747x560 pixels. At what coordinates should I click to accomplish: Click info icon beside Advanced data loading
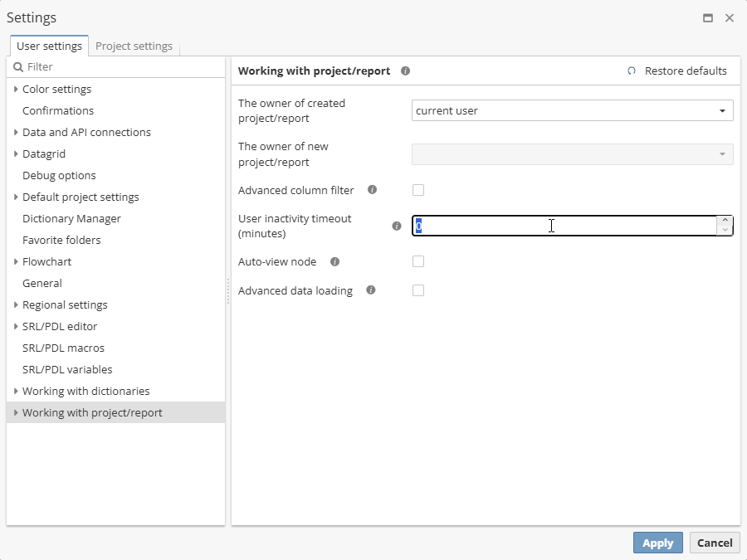pyautogui.click(x=371, y=290)
